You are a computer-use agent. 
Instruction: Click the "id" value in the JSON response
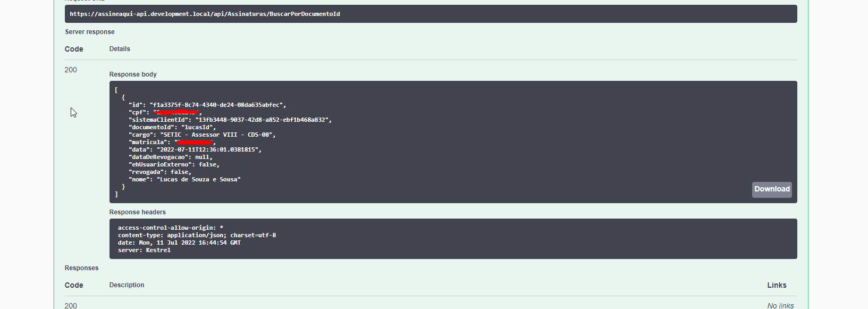pos(218,105)
